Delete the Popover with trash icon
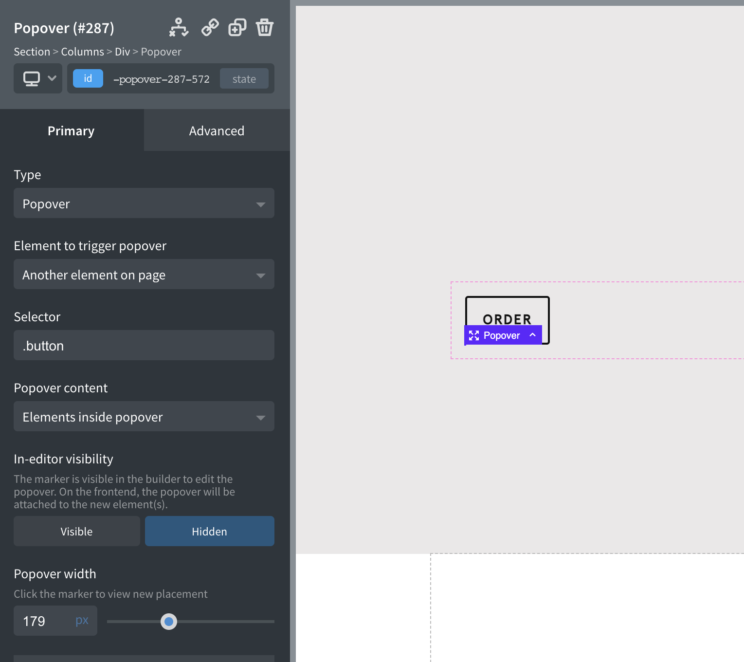Screen dimensions: 744x662 click(265, 27)
